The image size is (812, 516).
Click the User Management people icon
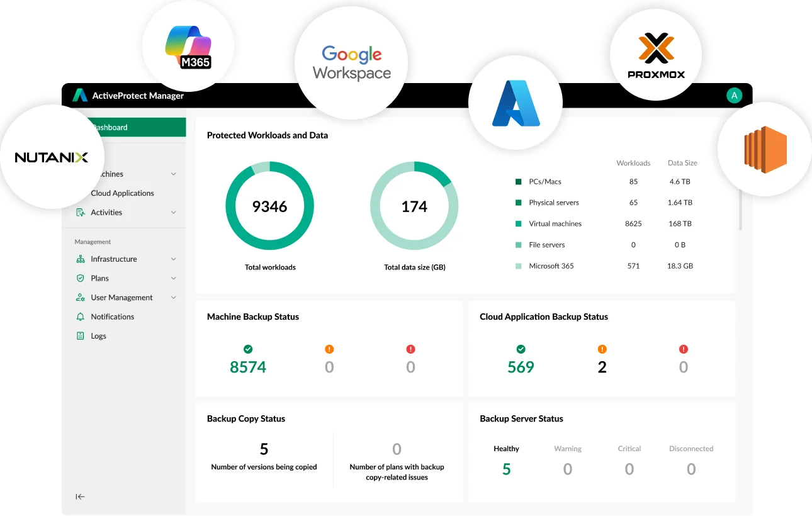80,298
